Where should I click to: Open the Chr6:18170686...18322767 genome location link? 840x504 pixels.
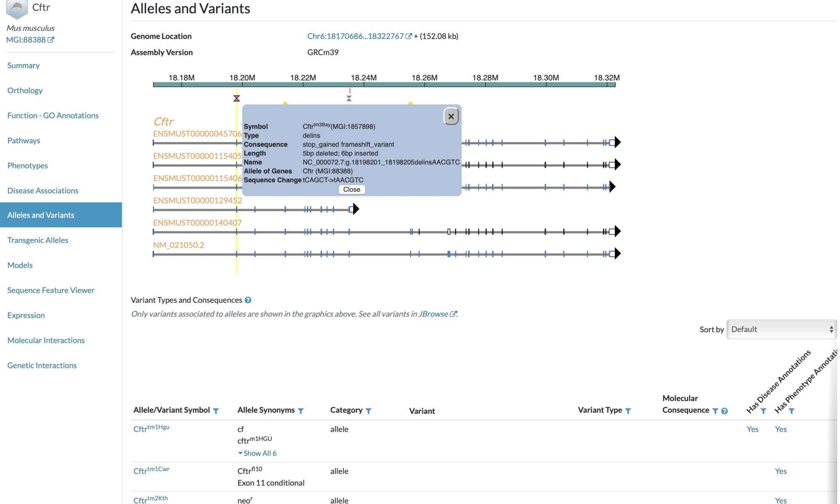[360, 36]
